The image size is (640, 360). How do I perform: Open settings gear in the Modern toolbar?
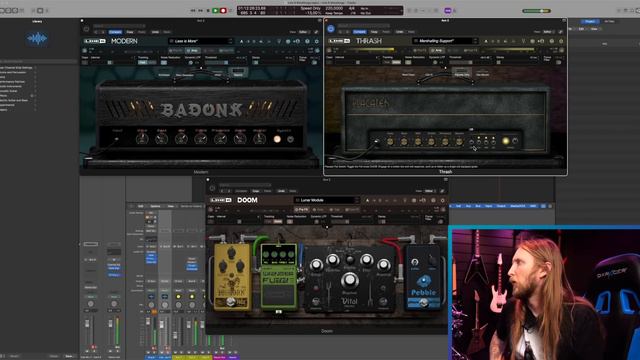316,41
